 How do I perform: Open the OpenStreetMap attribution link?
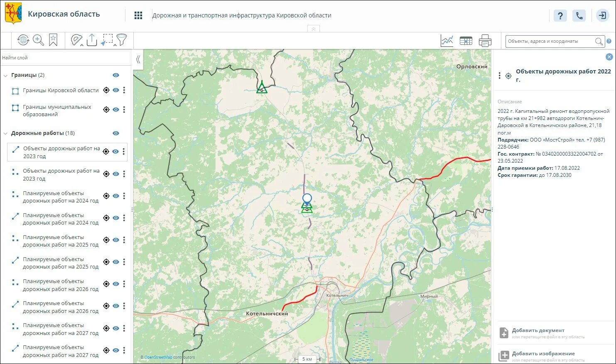[158, 357]
